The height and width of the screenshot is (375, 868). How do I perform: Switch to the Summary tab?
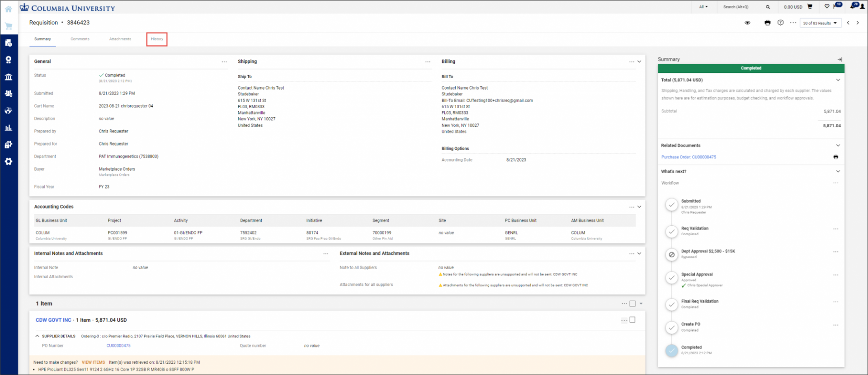42,39
